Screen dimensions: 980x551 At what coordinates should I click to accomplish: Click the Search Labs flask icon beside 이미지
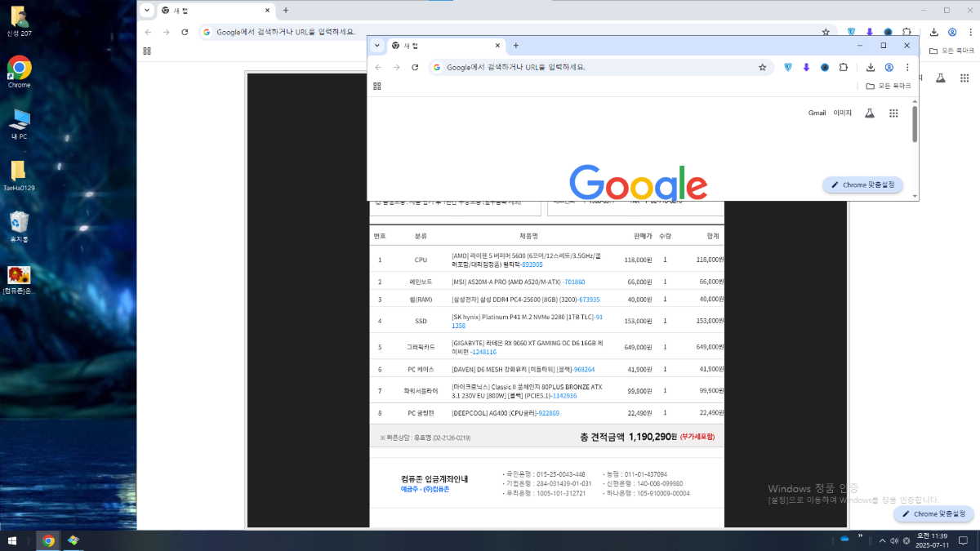(x=870, y=113)
